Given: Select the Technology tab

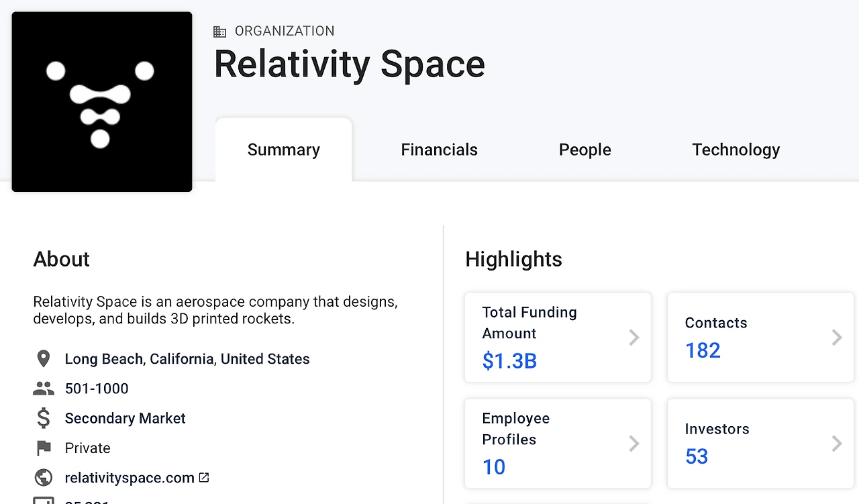Looking at the screenshot, I should (736, 150).
